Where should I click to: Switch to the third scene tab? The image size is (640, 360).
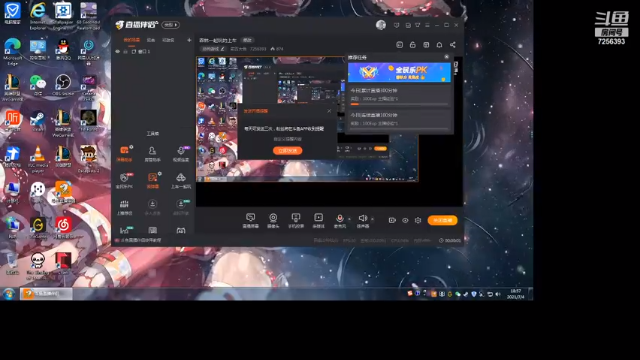tap(168, 40)
